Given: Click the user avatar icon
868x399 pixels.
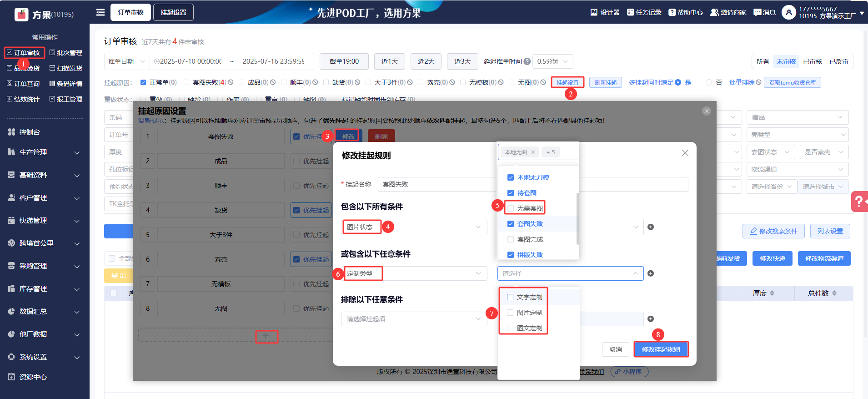Looking at the screenshot, I should pyautogui.click(x=789, y=12).
